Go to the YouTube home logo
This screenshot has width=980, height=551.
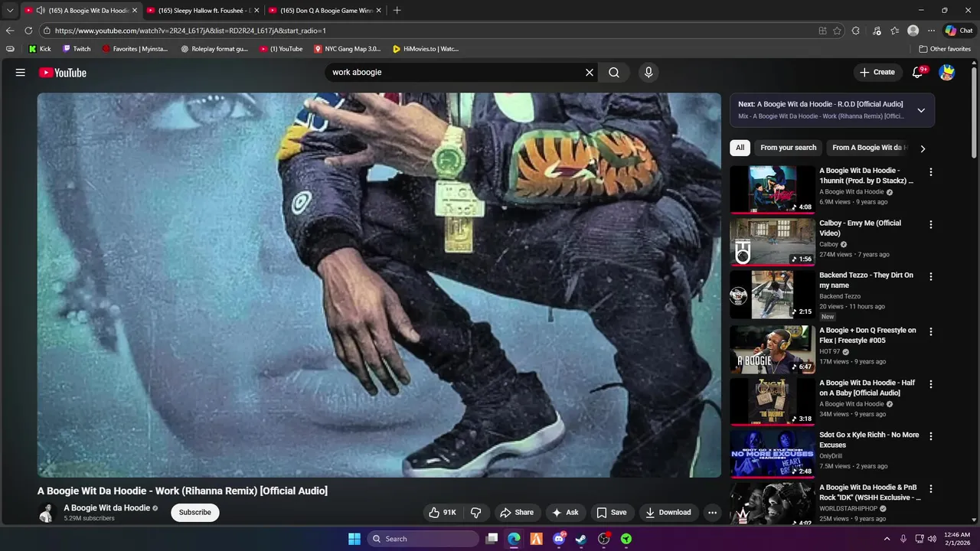pyautogui.click(x=63, y=73)
